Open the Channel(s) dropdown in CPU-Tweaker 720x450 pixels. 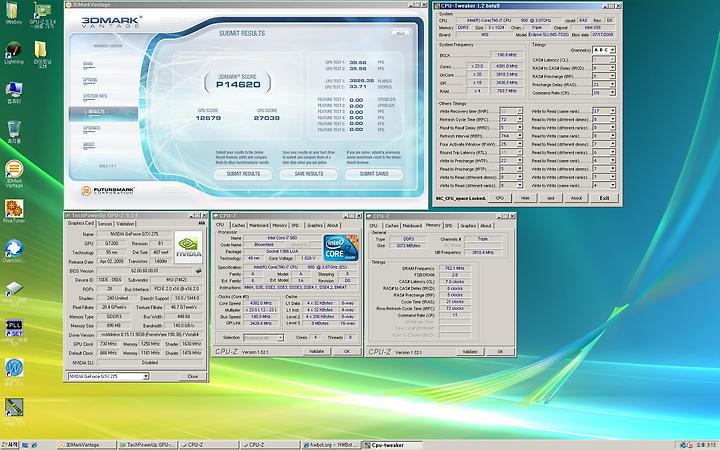pos(612,50)
